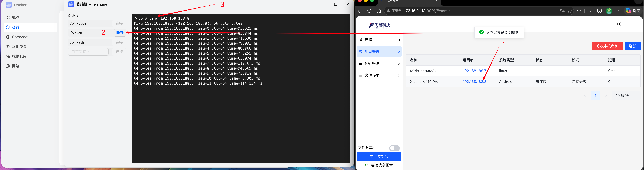
Task: Open settings gear in admin page
Action: click(x=619, y=24)
